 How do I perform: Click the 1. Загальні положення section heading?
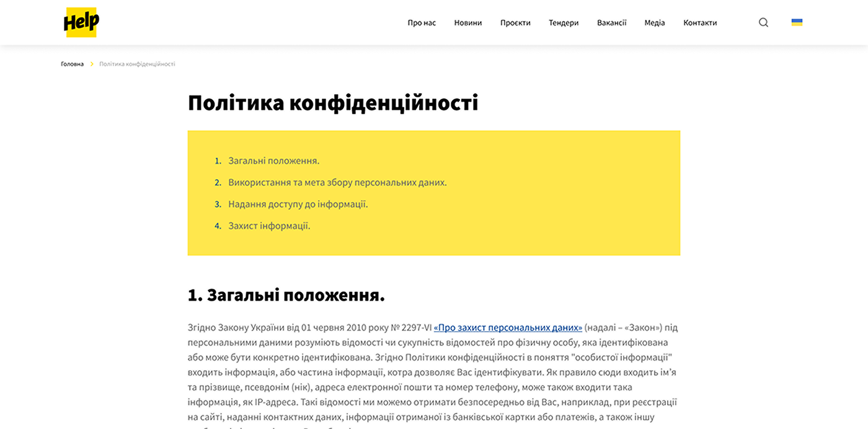click(286, 295)
